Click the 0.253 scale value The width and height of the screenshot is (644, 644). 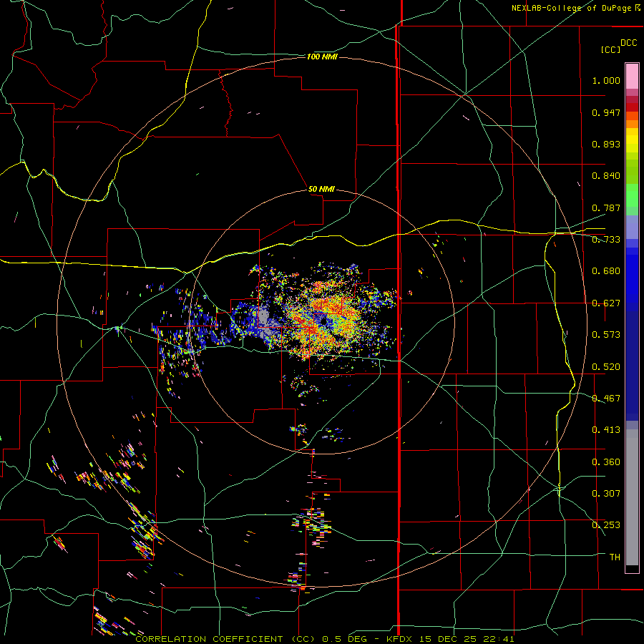[606, 525]
